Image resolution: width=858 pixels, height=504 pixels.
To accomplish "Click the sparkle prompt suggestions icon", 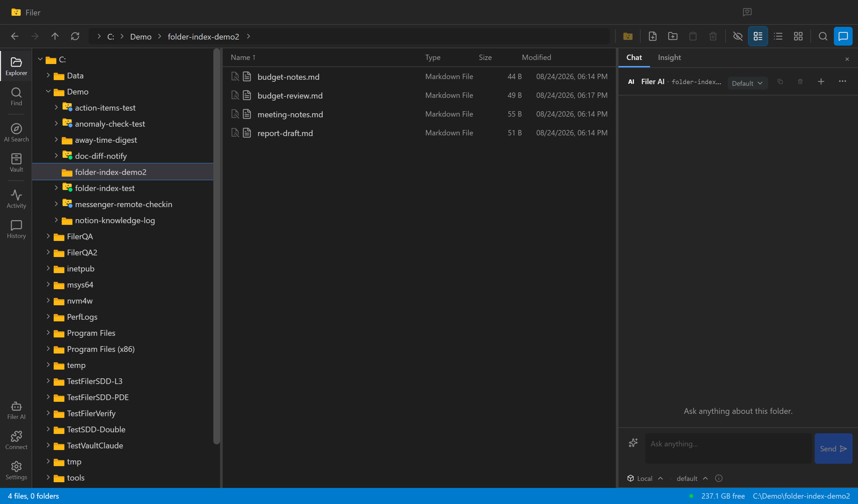I will (633, 443).
